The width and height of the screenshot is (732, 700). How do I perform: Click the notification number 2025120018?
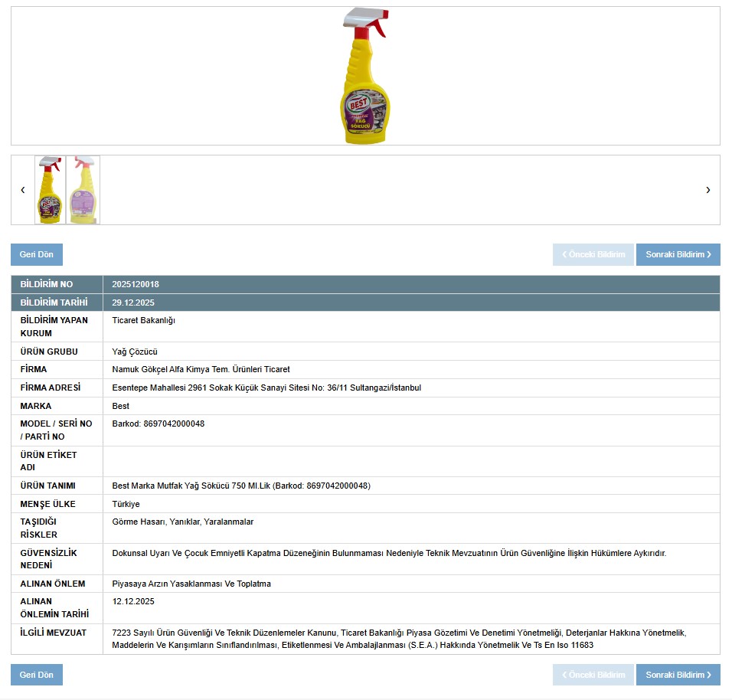136,284
